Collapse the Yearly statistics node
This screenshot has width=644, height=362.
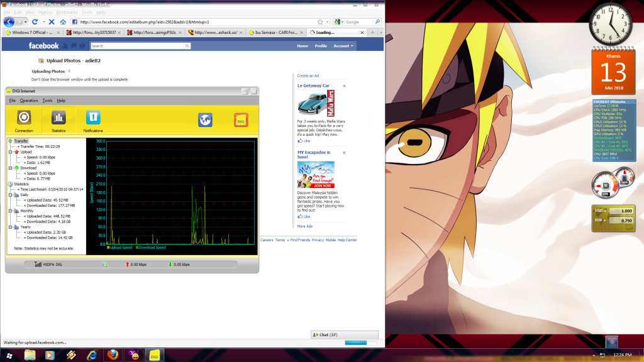pos(9,227)
